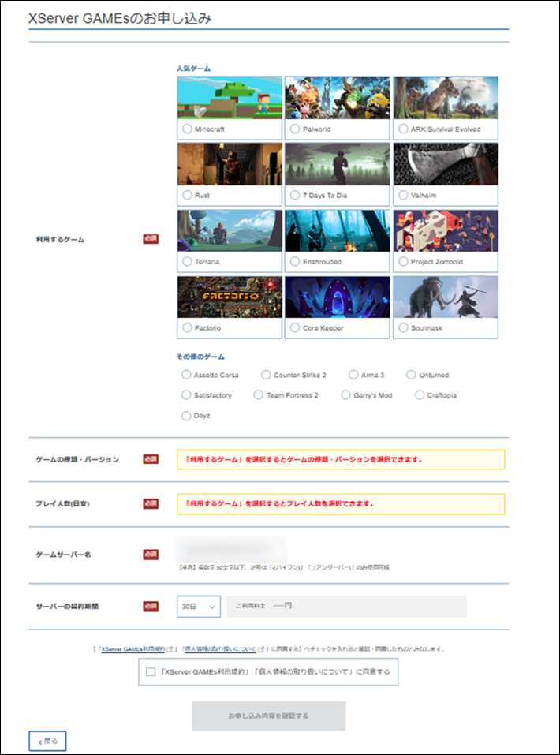Choose the 7 Days To Die option
This screenshot has width=560, height=755.
[x=295, y=196]
